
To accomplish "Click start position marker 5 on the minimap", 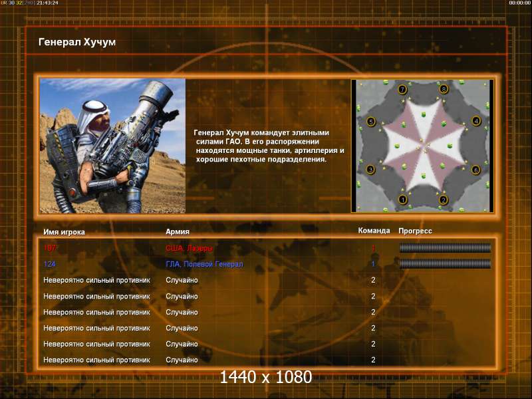I will click(371, 122).
